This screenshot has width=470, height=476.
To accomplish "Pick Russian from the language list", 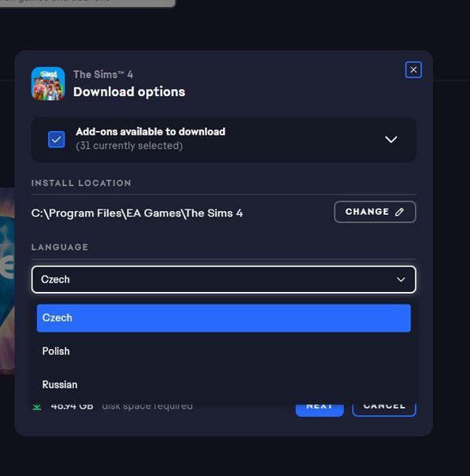I will point(224,385).
